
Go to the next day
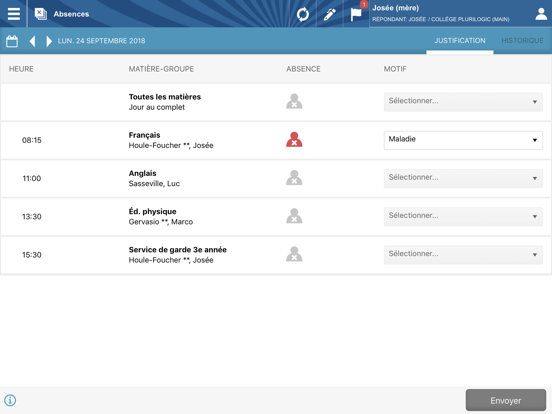click(49, 41)
